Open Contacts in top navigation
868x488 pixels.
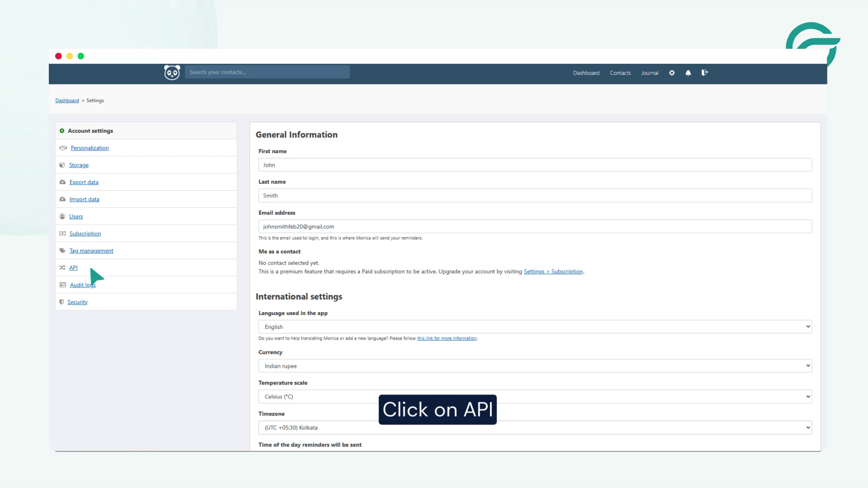coord(620,73)
